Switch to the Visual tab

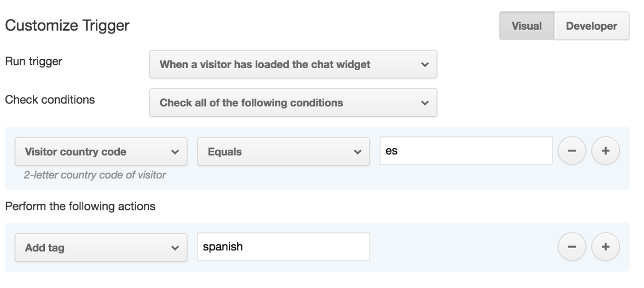coord(526,26)
